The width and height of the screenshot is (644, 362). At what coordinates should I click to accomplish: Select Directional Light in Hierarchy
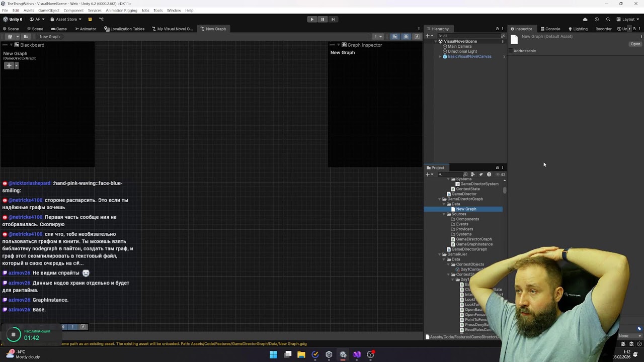click(x=462, y=51)
